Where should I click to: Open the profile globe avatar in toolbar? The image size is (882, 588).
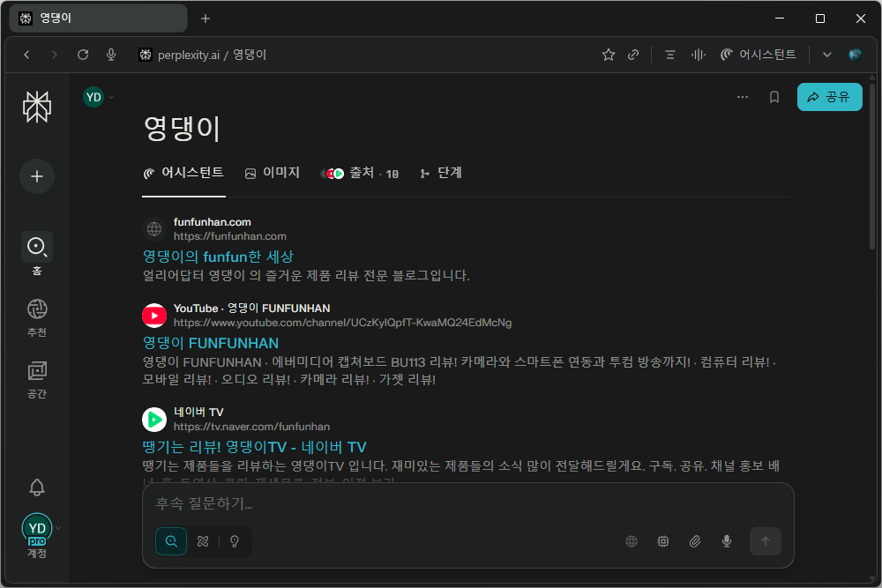pyautogui.click(x=855, y=55)
